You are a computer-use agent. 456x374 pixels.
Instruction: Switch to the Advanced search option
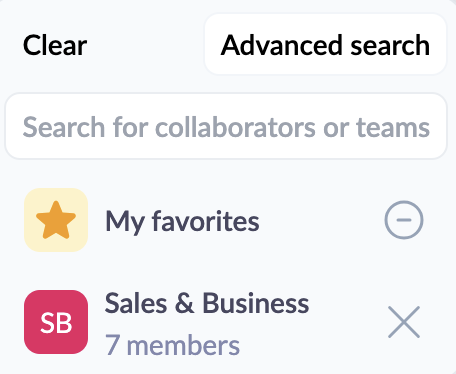tap(325, 45)
